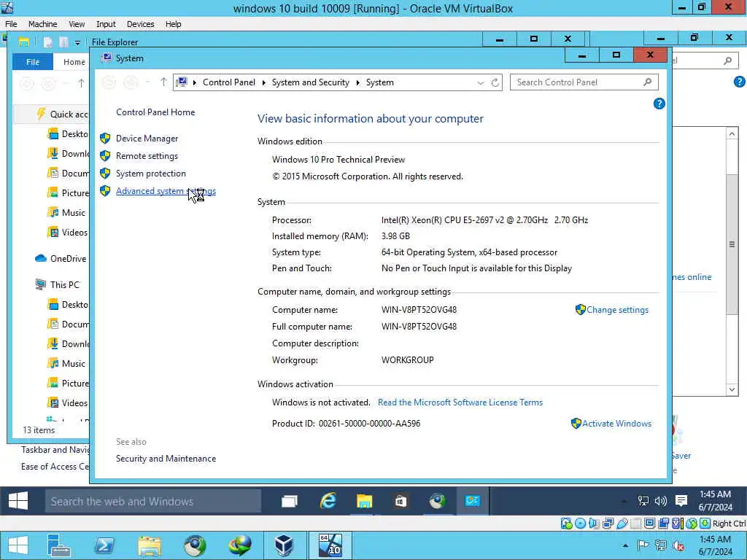
Task: Click host muted volume tray icon
Action: 678,545
